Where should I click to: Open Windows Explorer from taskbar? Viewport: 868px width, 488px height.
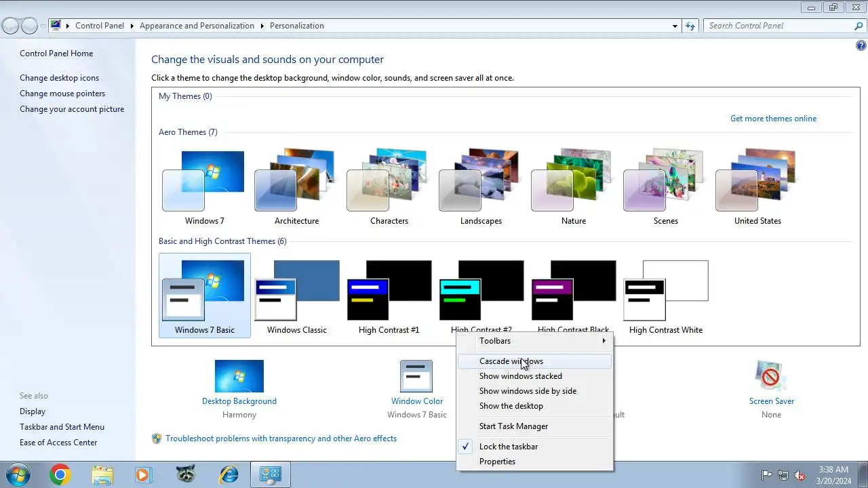pos(102,474)
